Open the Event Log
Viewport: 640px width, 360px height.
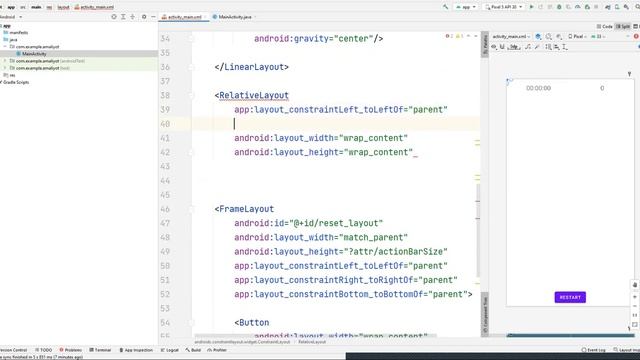tap(593, 350)
